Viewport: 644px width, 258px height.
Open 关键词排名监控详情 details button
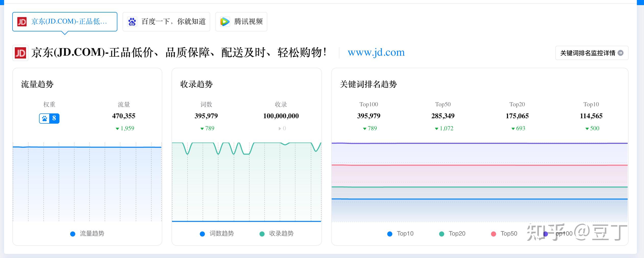click(x=592, y=53)
